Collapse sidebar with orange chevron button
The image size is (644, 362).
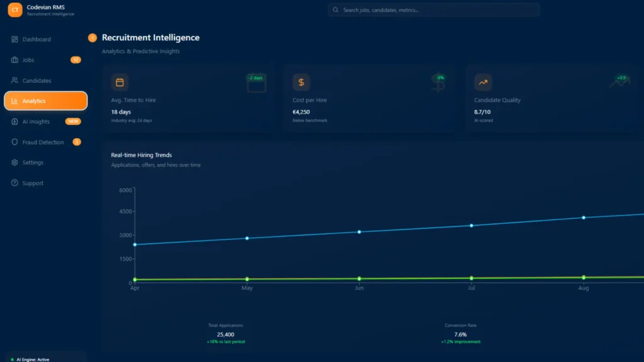pos(92,38)
